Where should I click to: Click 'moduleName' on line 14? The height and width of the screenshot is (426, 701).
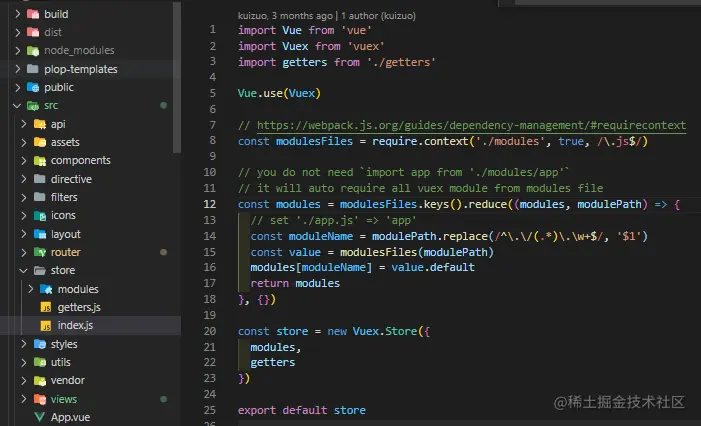tap(321, 236)
